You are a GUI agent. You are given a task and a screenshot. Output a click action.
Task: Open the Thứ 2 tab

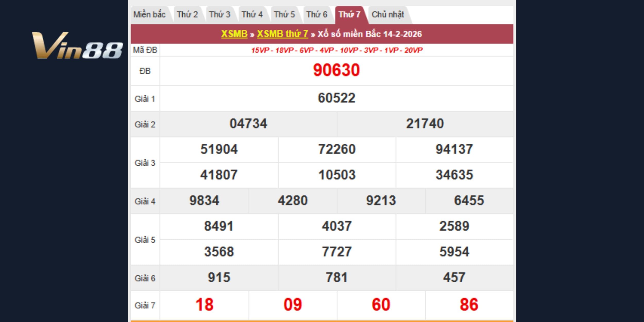(187, 15)
